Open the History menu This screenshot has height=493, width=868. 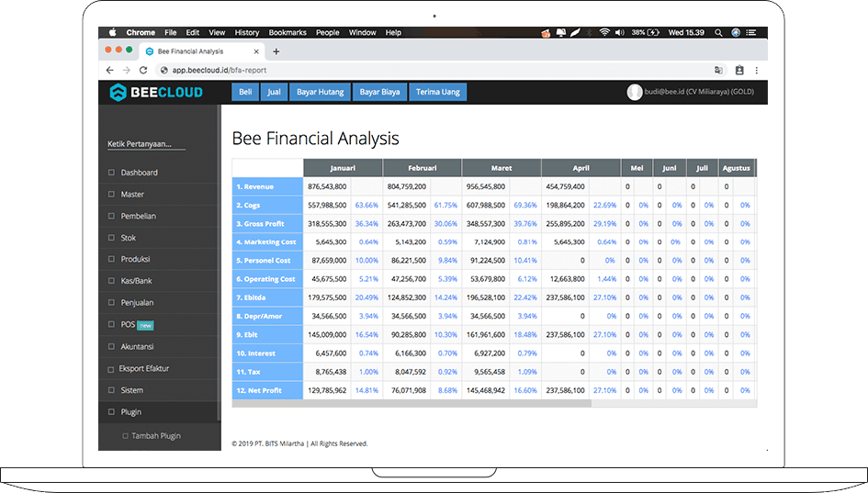point(247,33)
